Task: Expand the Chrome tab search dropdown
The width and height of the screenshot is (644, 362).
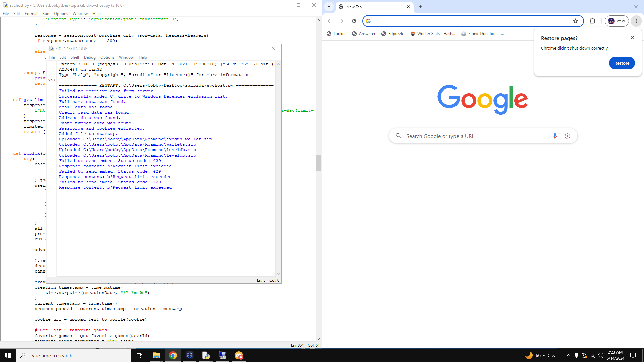Action: pyautogui.click(x=329, y=7)
